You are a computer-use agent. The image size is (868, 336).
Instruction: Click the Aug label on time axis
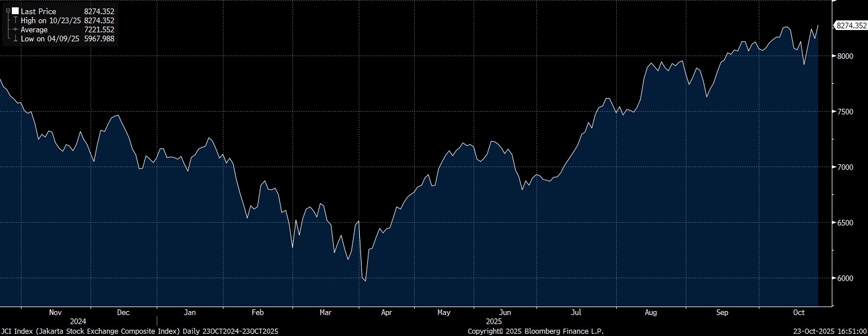pyautogui.click(x=651, y=312)
